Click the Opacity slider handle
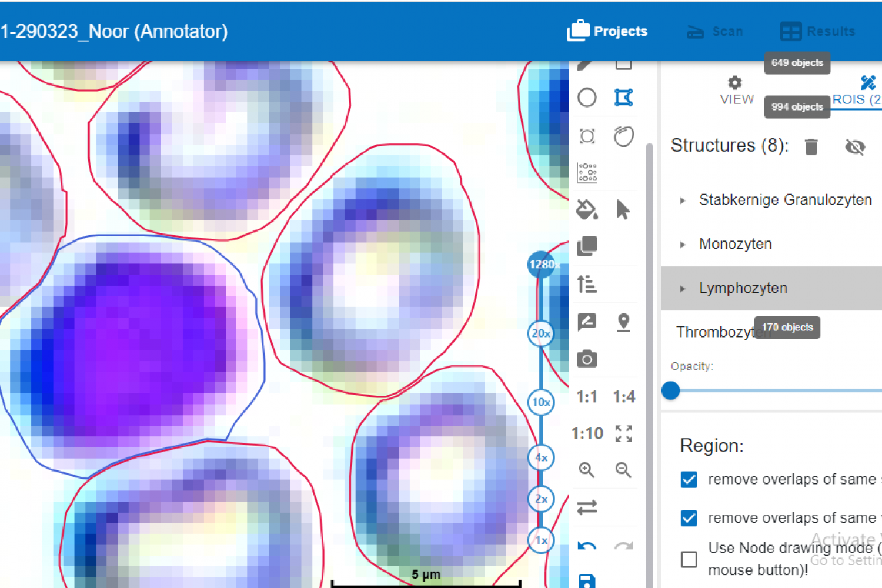 [x=671, y=390]
